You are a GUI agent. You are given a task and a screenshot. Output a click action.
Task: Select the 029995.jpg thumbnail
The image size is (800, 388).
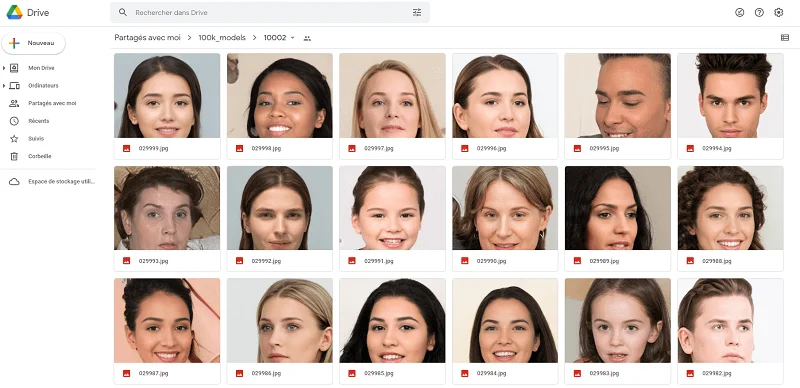[618, 95]
